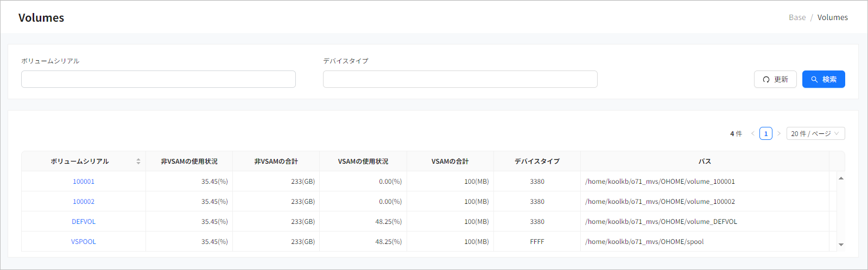868x270 pixels.
Task: Click 48.25(%) VSAM usage in DEFVOL row
Action: (x=389, y=222)
